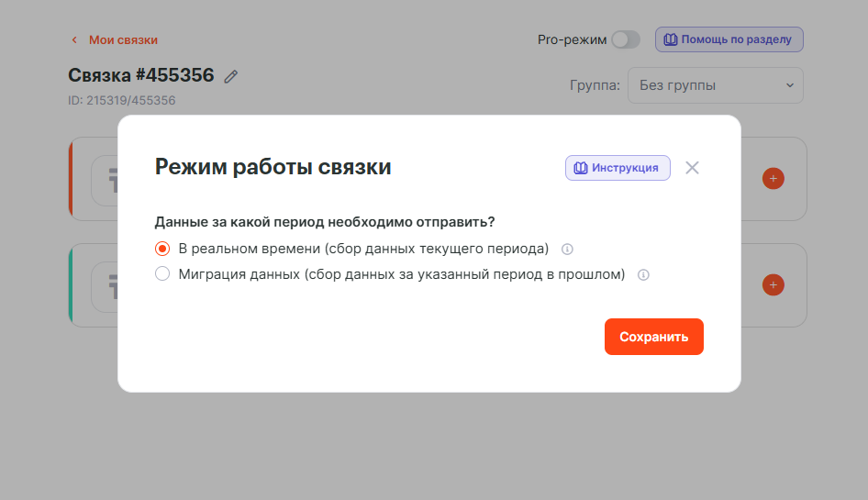Select the Миграция данных radio button

pos(162,274)
